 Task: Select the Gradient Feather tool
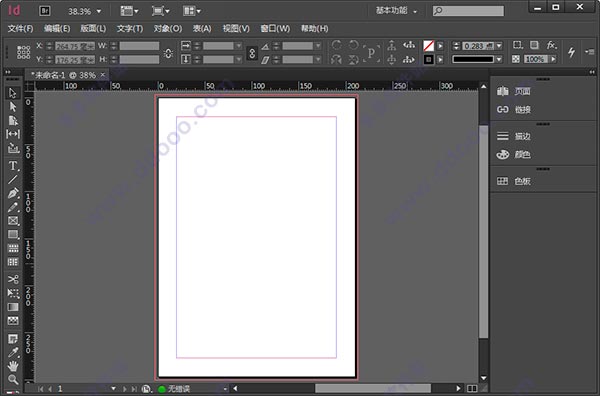click(13, 321)
